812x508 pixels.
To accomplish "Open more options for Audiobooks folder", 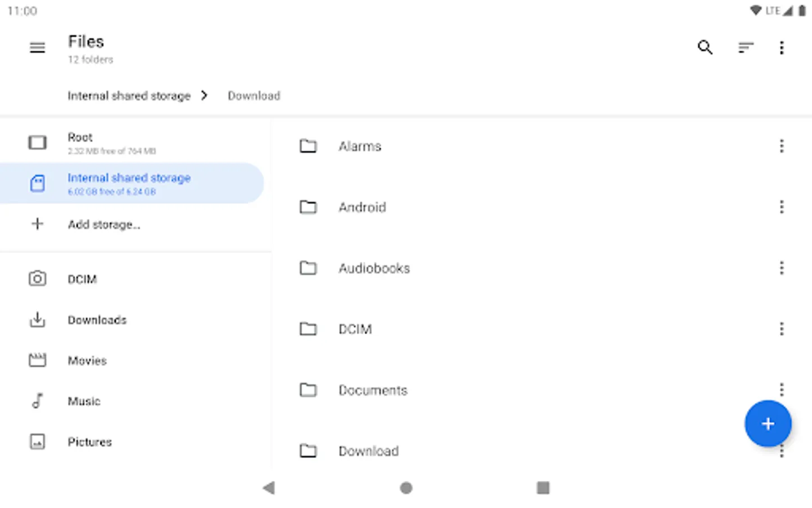I will click(x=782, y=268).
